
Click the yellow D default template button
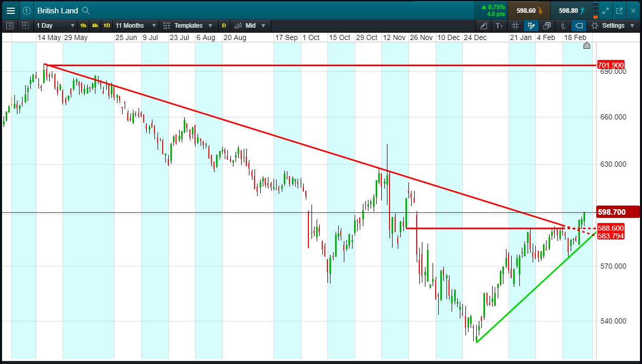point(224,25)
